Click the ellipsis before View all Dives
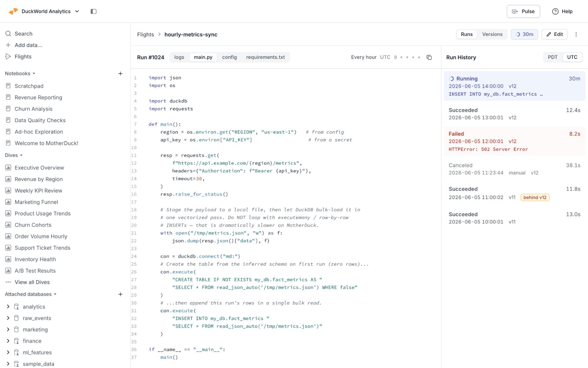The width and height of the screenshot is (588, 368). (8, 282)
